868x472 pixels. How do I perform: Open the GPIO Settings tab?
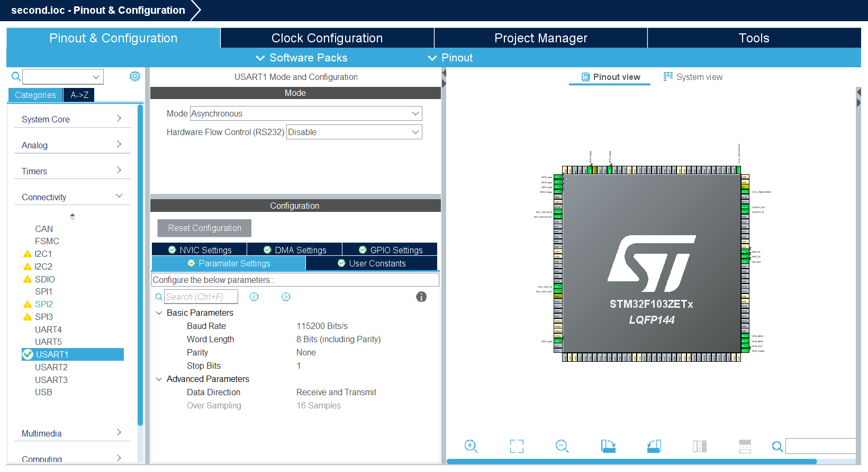[390, 250]
